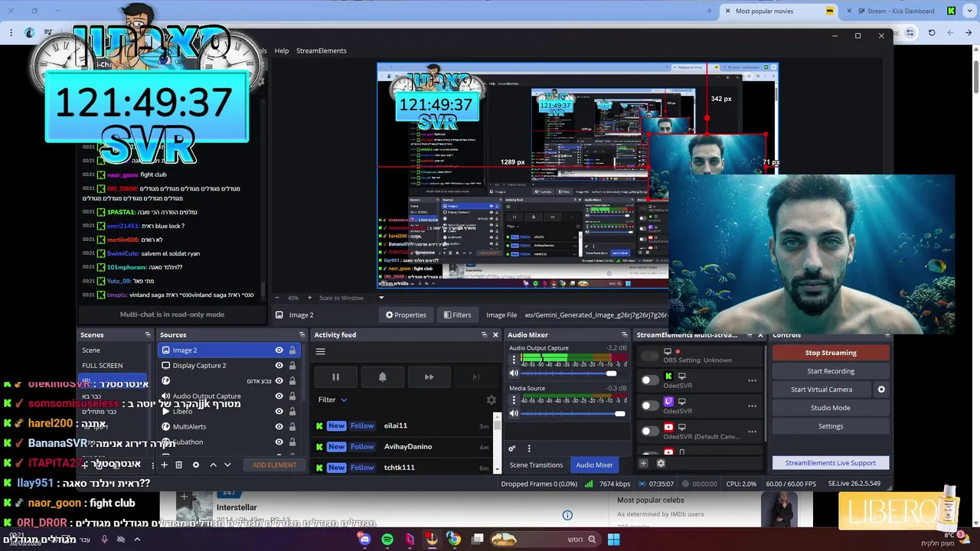Enable YouTube OdedSVR Default Canvas toggle
Screen dimensions: 980x551
click(x=649, y=431)
